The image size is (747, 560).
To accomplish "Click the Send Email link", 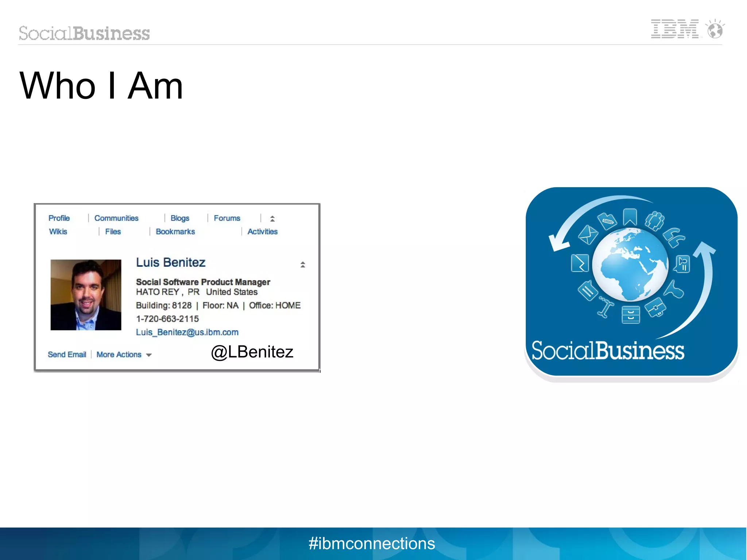I will tap(67, 355).
